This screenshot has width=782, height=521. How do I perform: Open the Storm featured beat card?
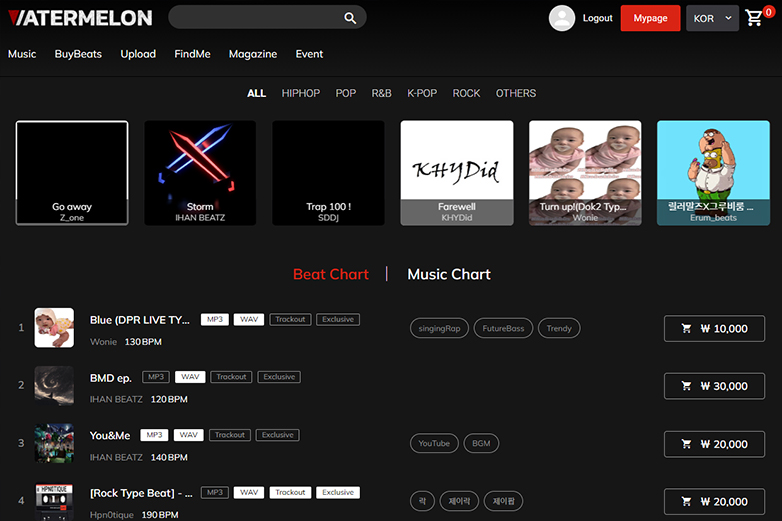[200, 173]
